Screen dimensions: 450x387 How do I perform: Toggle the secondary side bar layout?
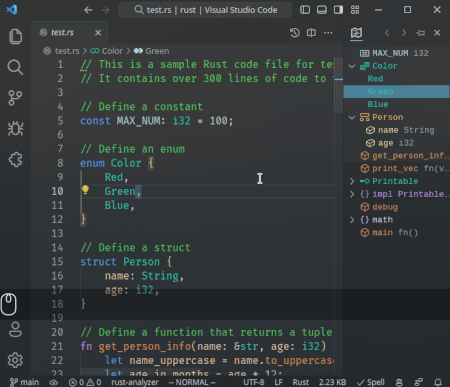pyautogui.click(x=338, y=10)
